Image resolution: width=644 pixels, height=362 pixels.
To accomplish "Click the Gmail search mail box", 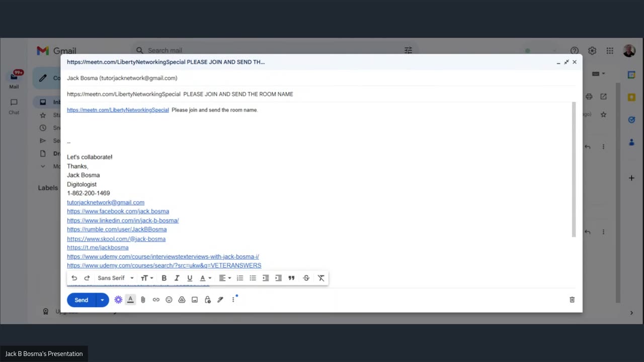I will [x=274, y=50].
